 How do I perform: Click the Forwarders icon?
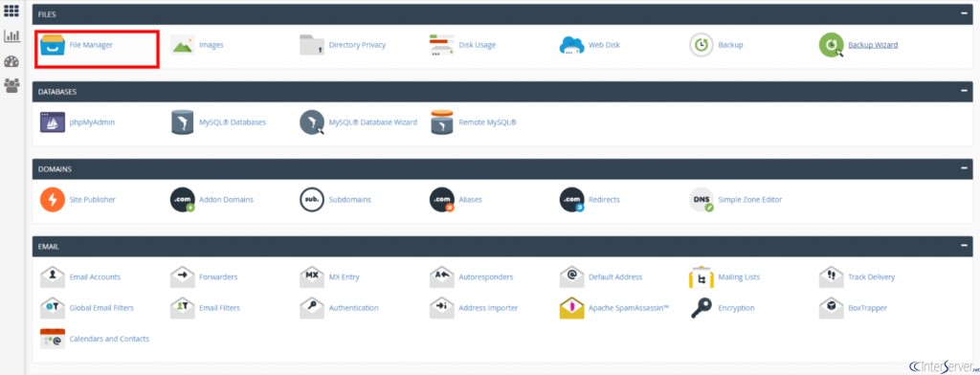(x=183, y=276)
